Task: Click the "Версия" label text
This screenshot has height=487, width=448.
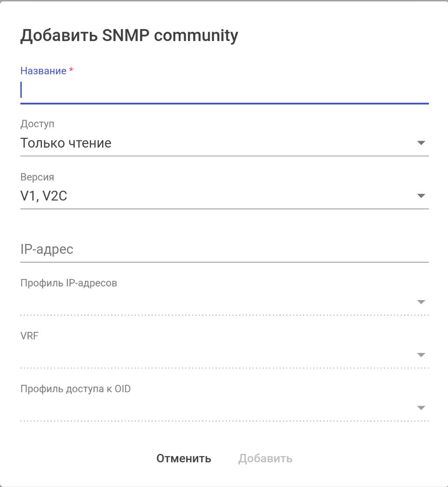Action: pos(37,177)
